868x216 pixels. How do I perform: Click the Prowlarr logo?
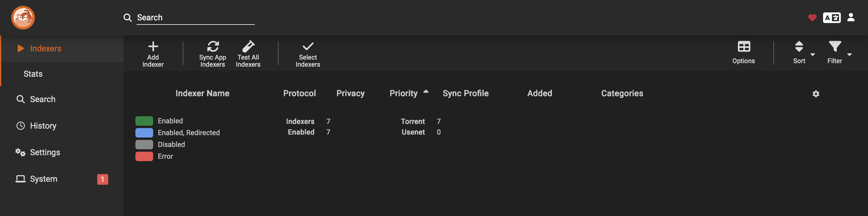tap(22, 17)
